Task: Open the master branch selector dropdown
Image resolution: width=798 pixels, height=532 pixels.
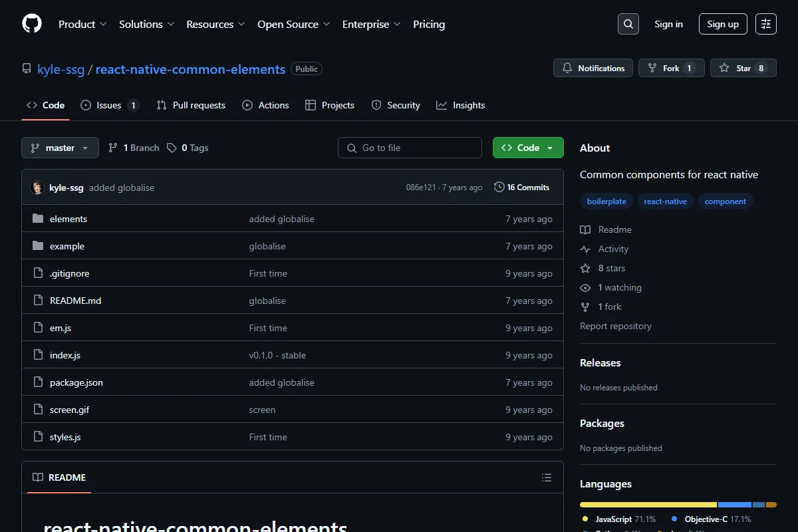Action: pos(60,148)
